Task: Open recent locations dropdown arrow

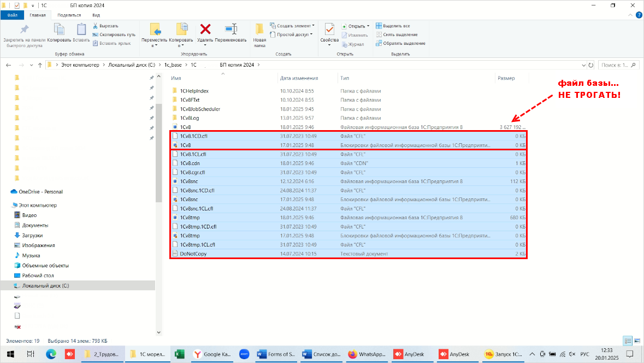Action: (x=31, y=65)
